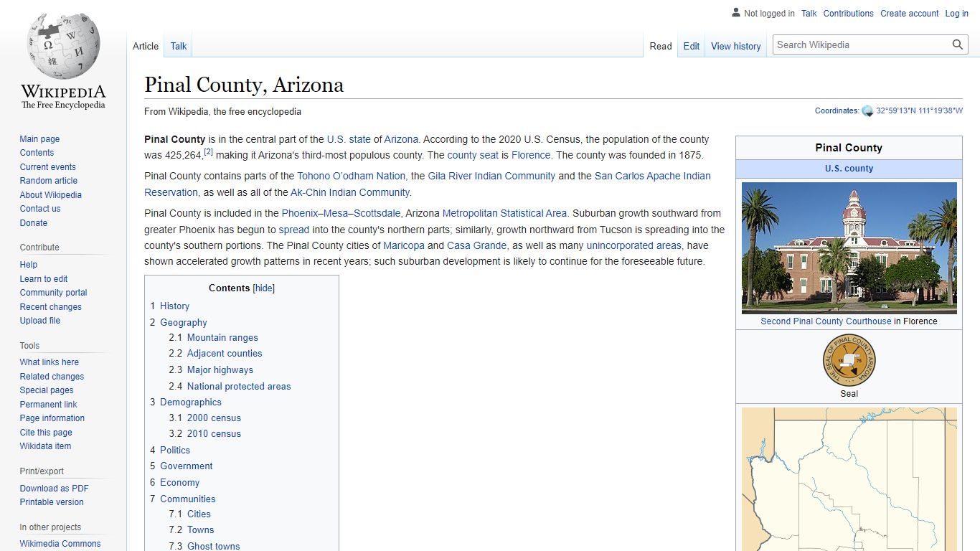
Task: Open About Wikipedia
Action: (x=50, y=195)
